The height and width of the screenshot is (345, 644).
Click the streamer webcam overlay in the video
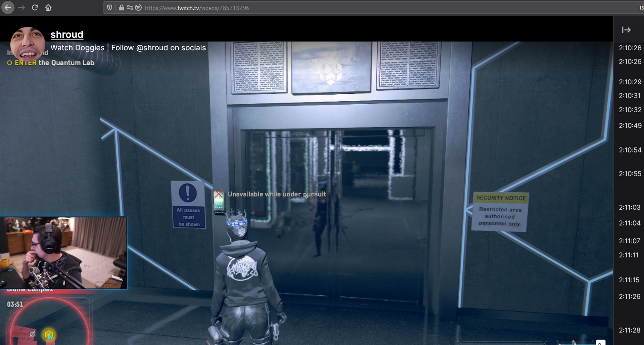pyautogui.click(x=64, y=252)
